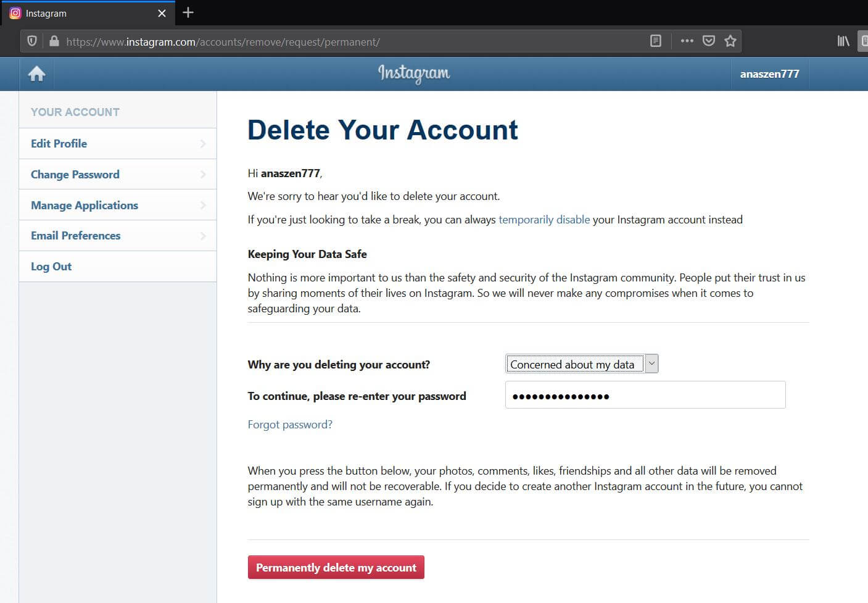Image resolution: width=868 pixels, height=603 pixels.
Task: Click the browser address bar URL
Action: (223, 42)
